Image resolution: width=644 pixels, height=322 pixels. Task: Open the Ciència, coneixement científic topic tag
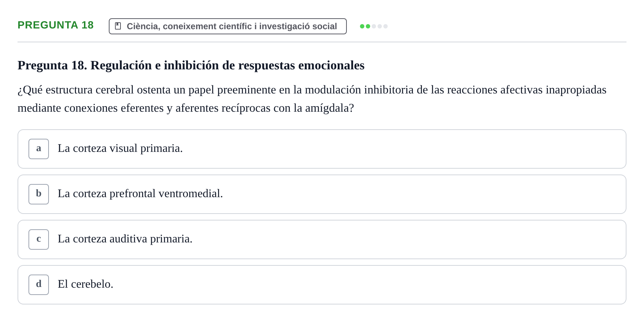click(227, 26)
